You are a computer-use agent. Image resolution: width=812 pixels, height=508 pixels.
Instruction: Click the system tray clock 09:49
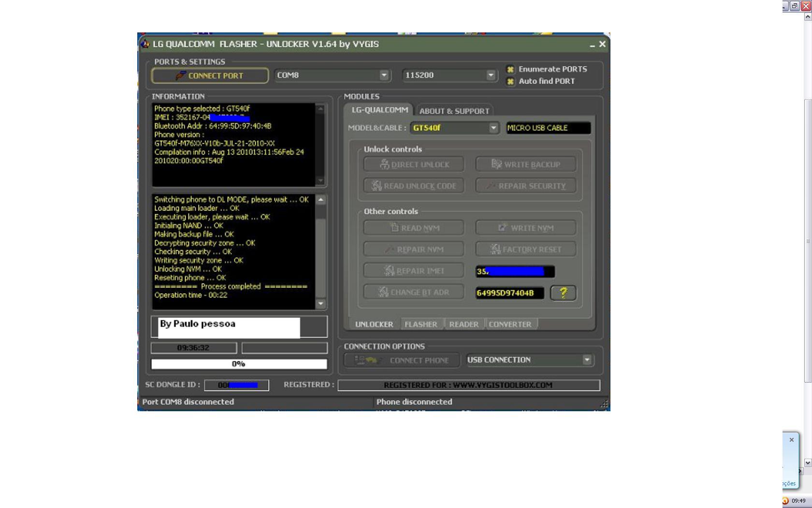tap(798, 501)
